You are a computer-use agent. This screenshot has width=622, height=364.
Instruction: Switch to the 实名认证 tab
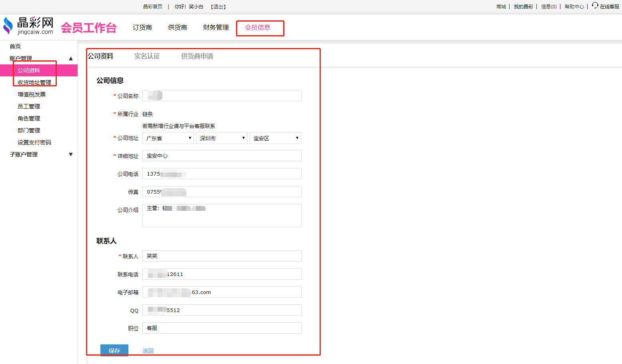click(147, 56)
